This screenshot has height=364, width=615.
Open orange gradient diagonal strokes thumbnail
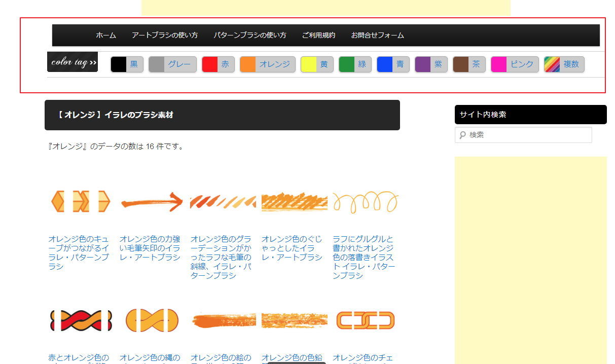tap(223, 202)
